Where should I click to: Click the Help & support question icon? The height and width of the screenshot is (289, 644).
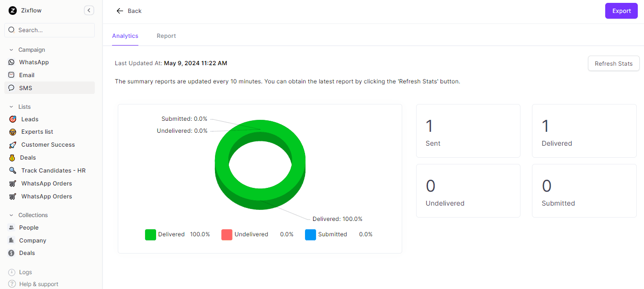tap(12, 284)
